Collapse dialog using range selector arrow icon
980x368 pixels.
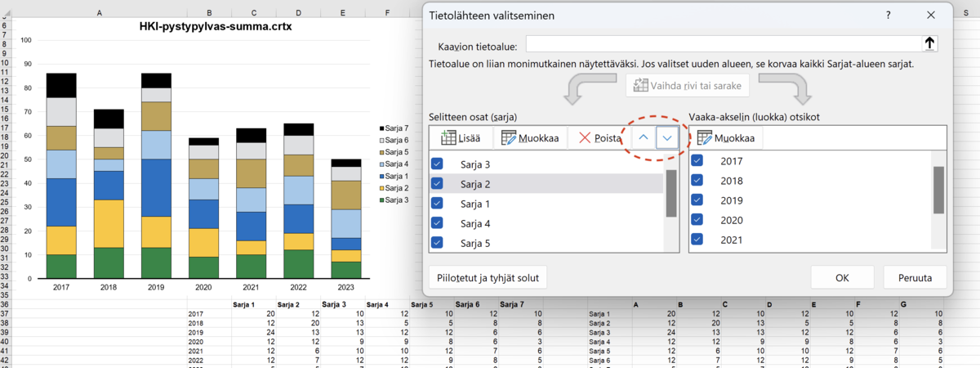pos(929,44)
